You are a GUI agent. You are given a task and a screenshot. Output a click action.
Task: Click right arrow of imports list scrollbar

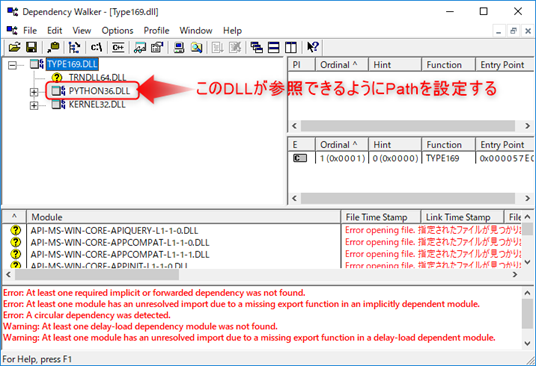(527, 126)
